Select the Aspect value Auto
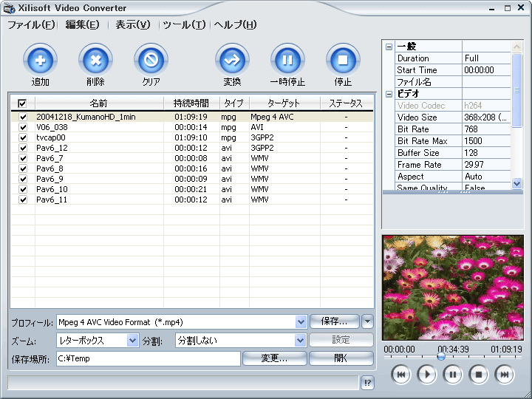 tap(486, 177)
